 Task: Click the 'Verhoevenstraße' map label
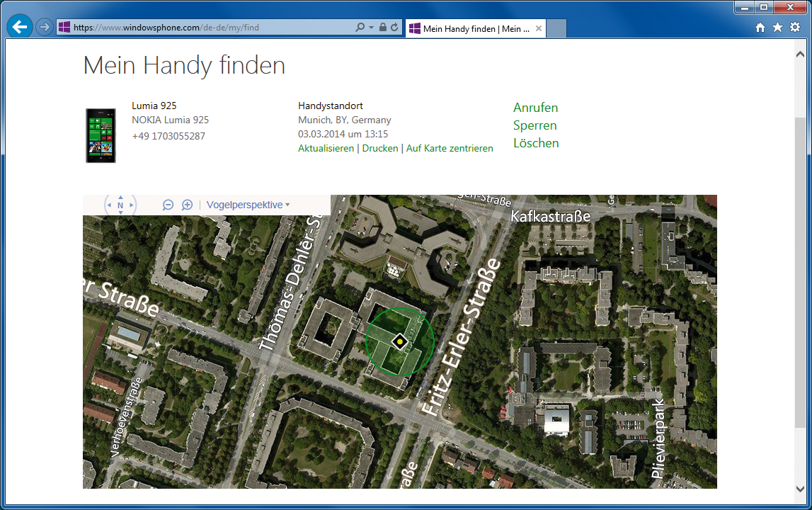126,416
